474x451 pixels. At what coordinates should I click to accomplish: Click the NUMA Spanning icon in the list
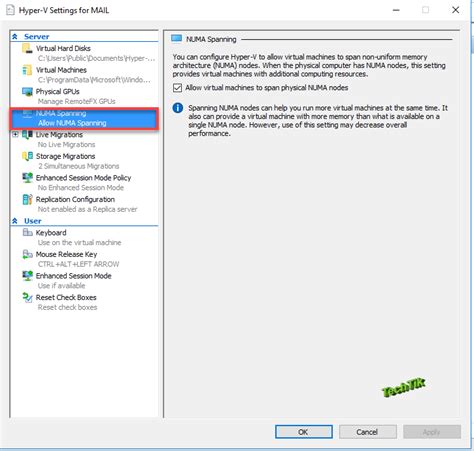click(x=27, y=113)
